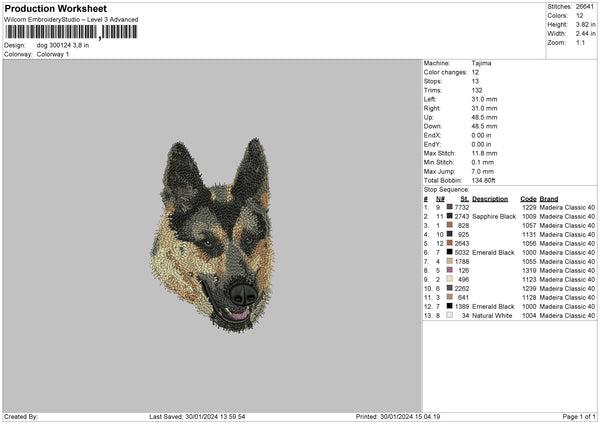The image size is (600, 424).
Task: Click the cream swatch for code 1123
Action: click(450, 279)
